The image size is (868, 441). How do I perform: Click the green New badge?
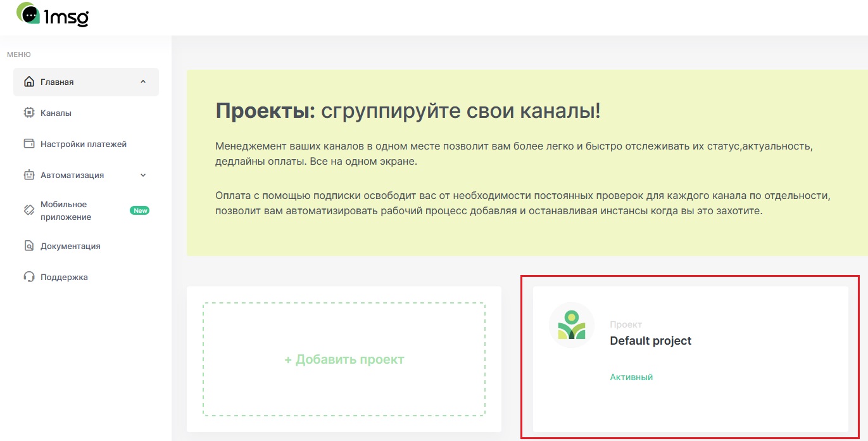(x=139, y=210)
